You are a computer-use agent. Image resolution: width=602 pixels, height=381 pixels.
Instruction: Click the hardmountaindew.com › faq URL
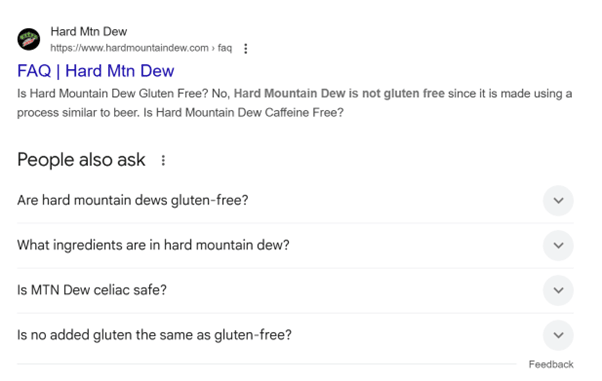click(141, 48)
